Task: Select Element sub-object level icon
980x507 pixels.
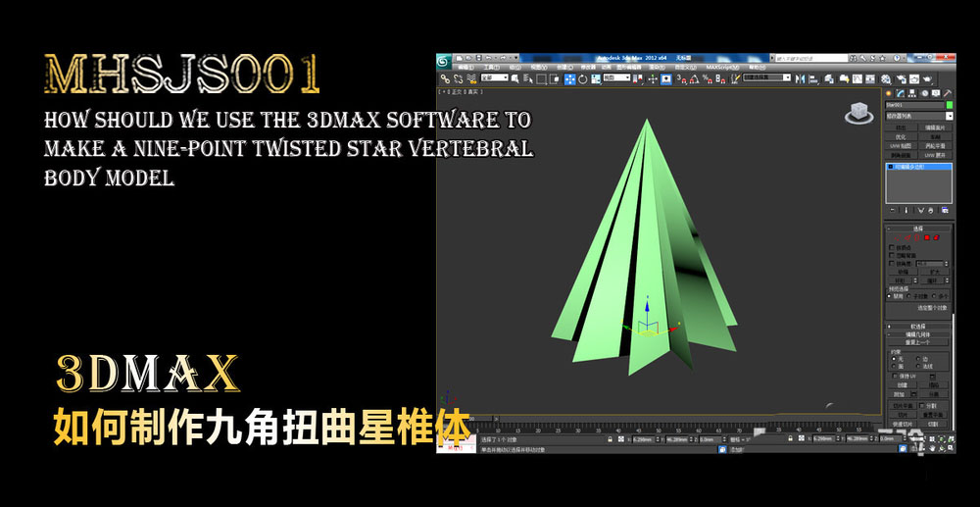Action: [x=936, y=237]
